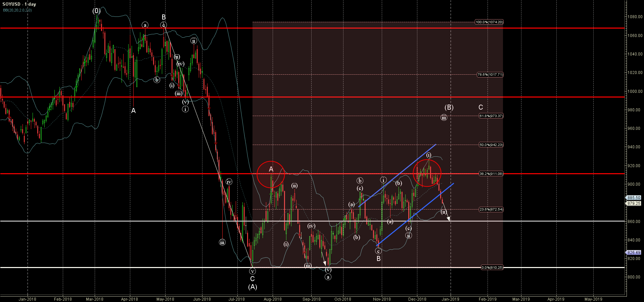Click the 38.2%(911.08) Fibonacci level label
The width and height of the screenshot is (644, 302).
pyautogui.click(x=491, y=174)
